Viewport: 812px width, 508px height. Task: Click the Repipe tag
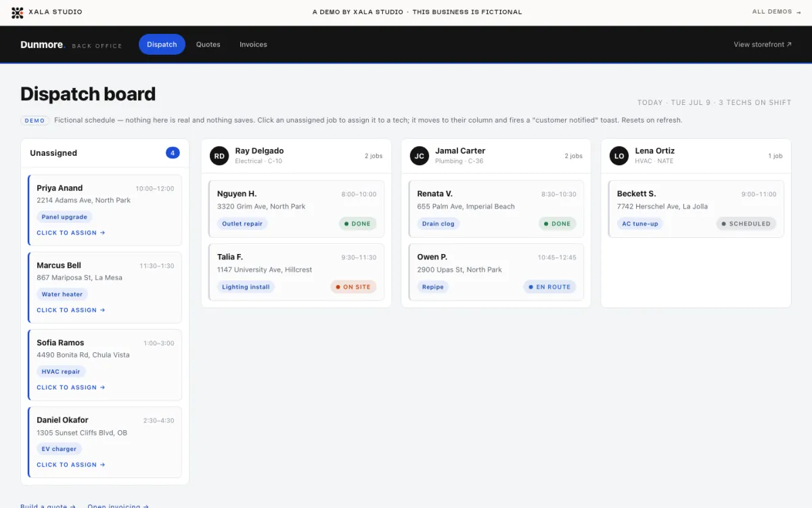[433, 287]
